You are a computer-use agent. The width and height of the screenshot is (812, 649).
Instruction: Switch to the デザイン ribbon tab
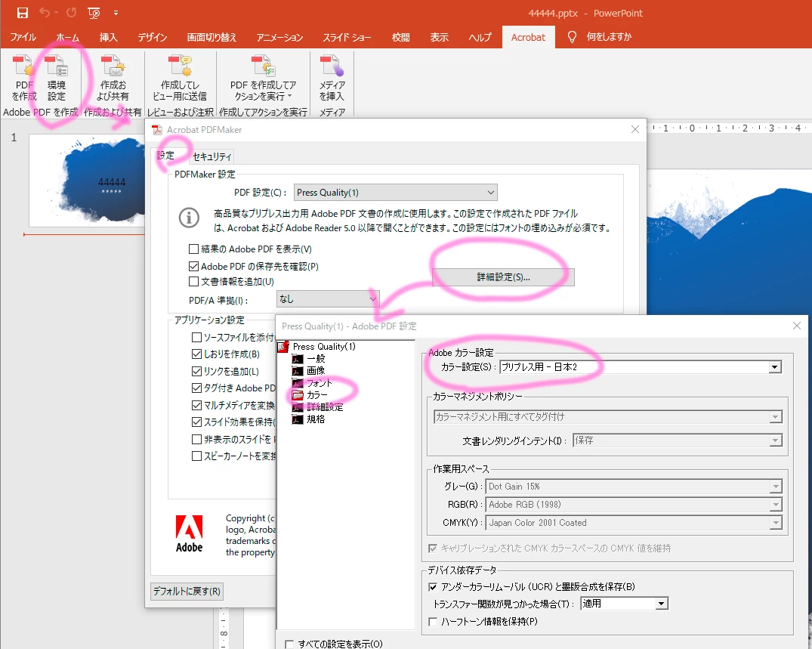point(153,37)
